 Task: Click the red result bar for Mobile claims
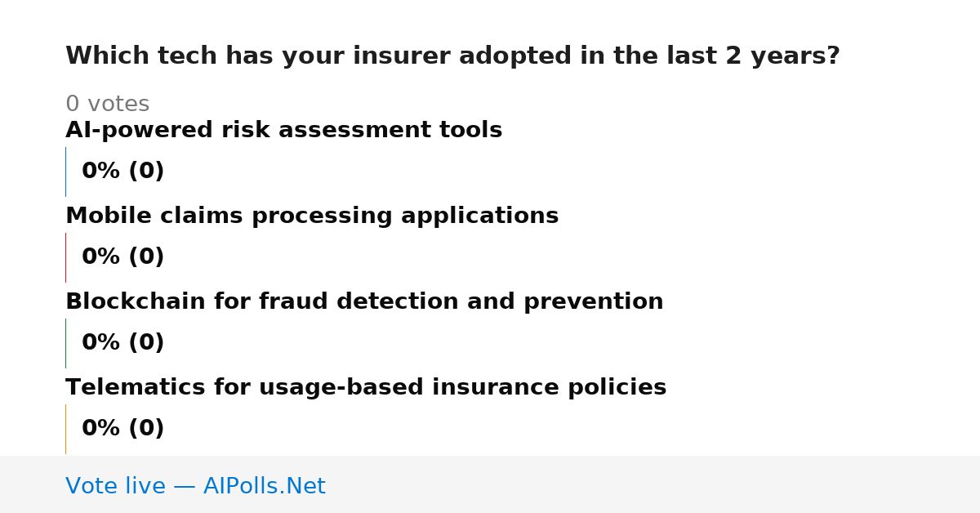(x=65, y=257)
